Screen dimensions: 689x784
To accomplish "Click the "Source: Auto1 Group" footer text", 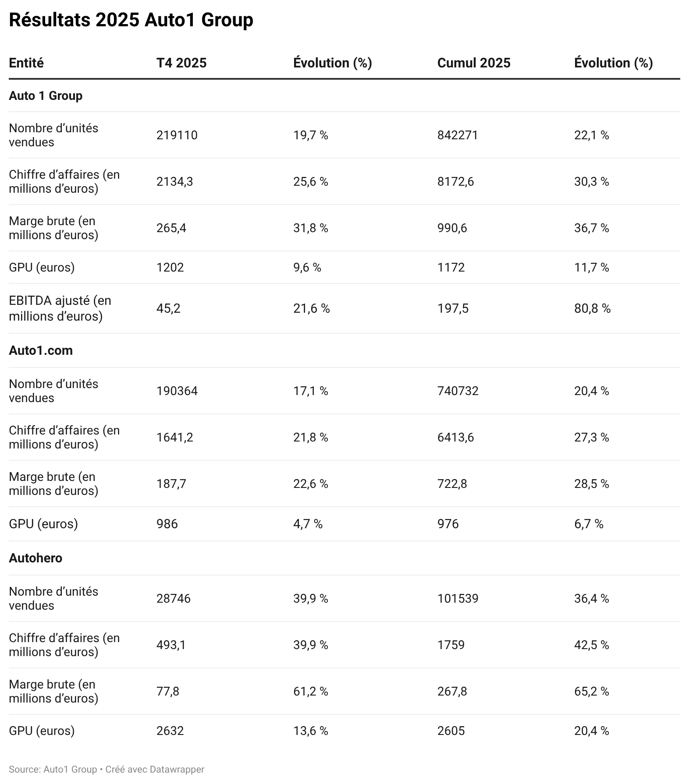I will pyautogui.click(x=53, y=769).
